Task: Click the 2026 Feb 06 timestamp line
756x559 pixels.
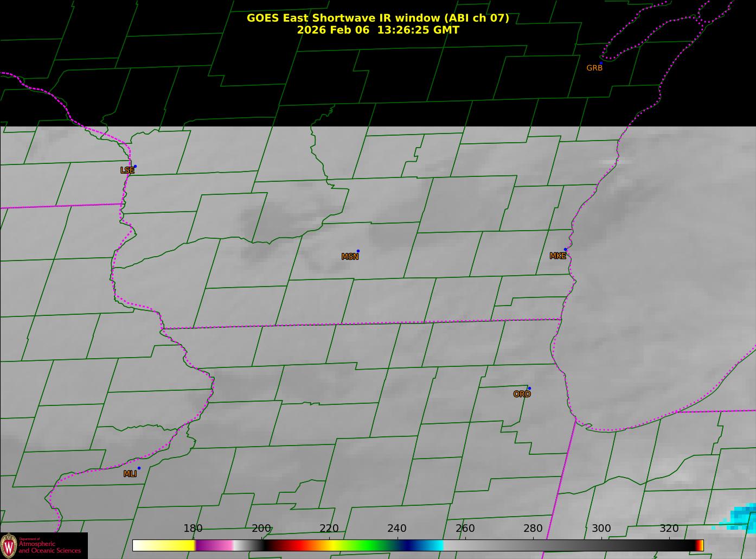Action: tap(378, 30)
